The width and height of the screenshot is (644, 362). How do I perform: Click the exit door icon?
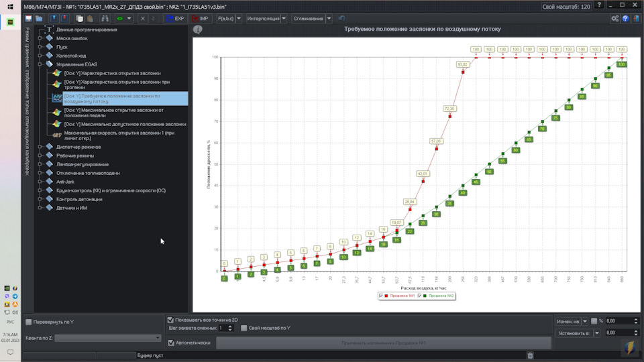click(636, 19)
